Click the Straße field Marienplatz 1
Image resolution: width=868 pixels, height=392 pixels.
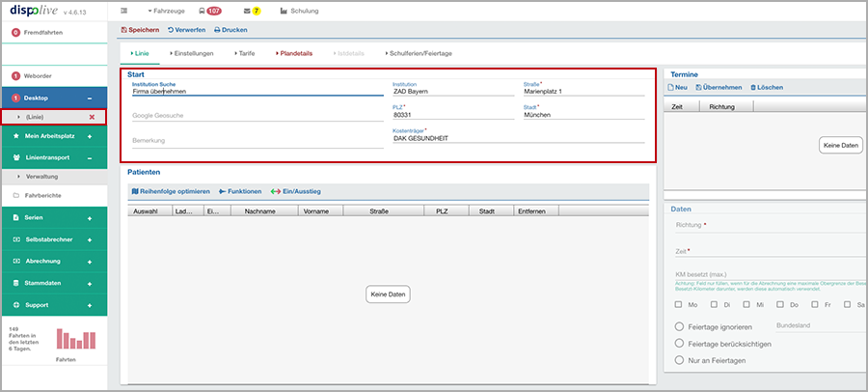click(x=584, y=92)
